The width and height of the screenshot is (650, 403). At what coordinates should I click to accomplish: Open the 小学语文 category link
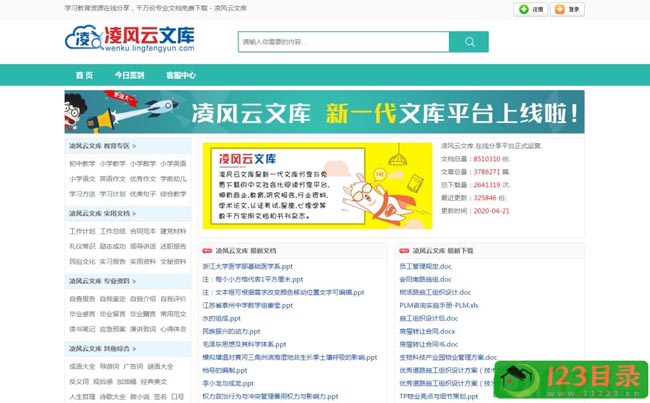82,179
